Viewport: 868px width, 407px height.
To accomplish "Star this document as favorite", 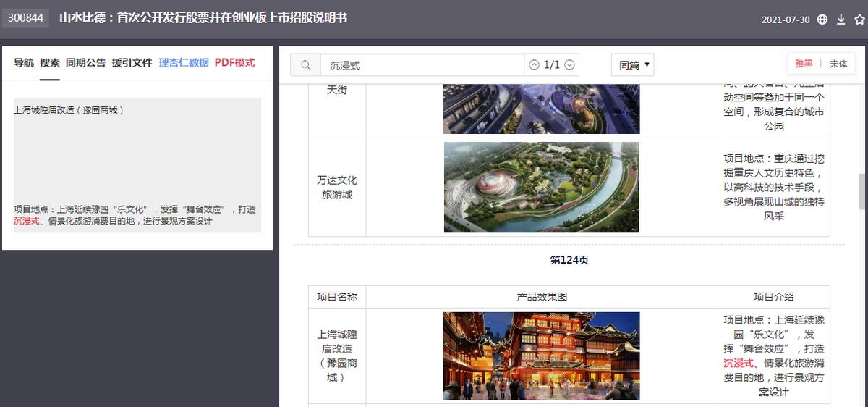I will 859,20.
